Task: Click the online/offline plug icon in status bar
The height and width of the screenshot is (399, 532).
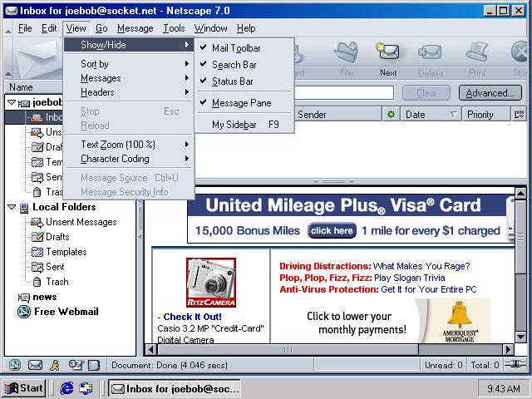Action: tap(515, 364)
